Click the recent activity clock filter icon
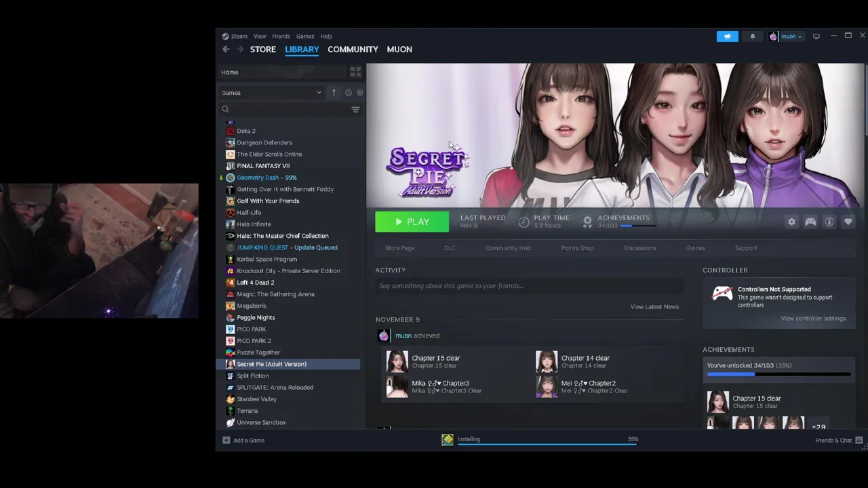The image size is (868, 488). [349, 93]
